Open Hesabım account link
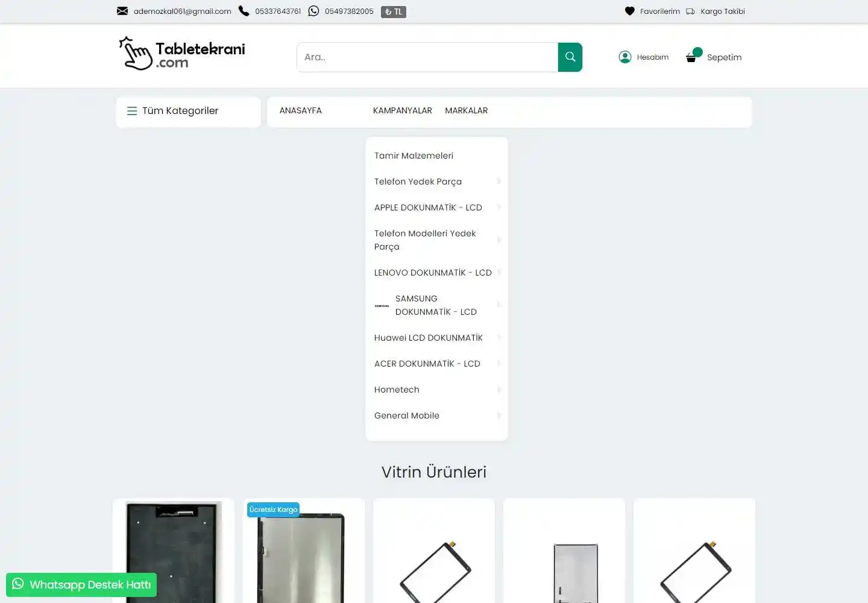The height and width of the screenshot is (603, 868). tap(653, 57)
